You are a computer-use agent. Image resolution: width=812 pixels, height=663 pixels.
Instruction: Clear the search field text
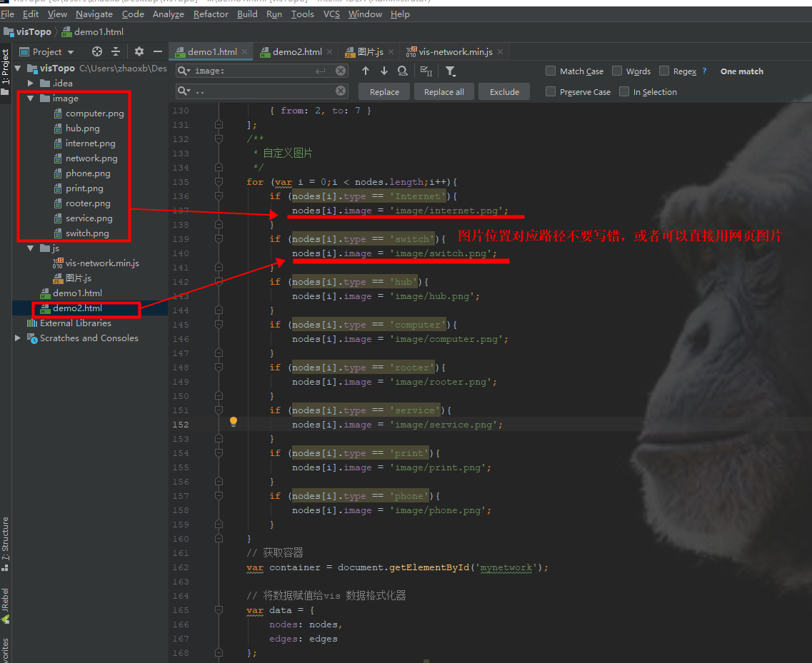pyautogui.click(x=340, y=71)
